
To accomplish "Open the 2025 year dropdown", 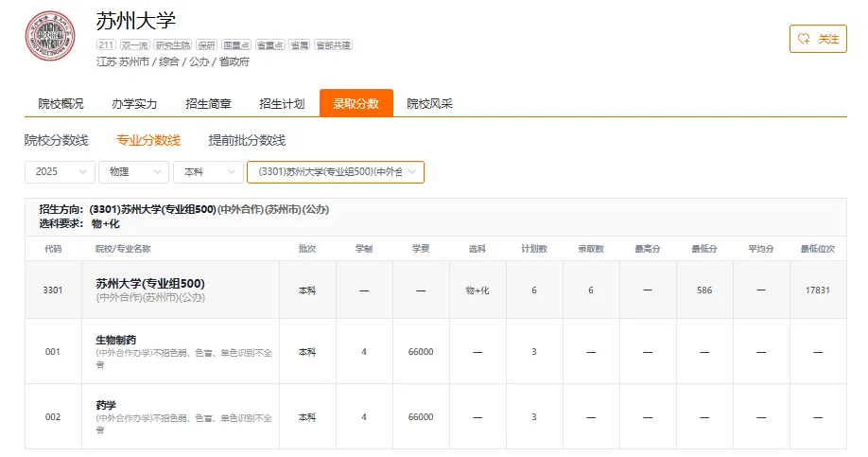I will [x=60, y=171].
